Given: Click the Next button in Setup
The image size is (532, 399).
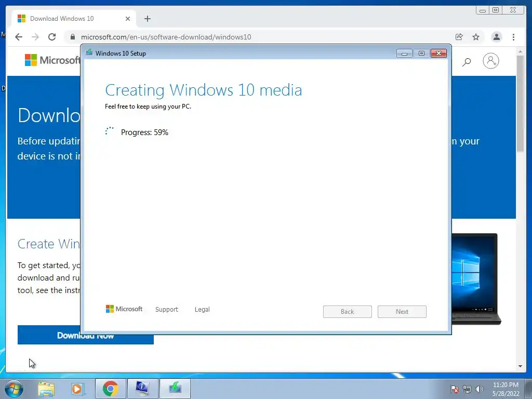Looking at the screenshot, I should pos(402,312).
